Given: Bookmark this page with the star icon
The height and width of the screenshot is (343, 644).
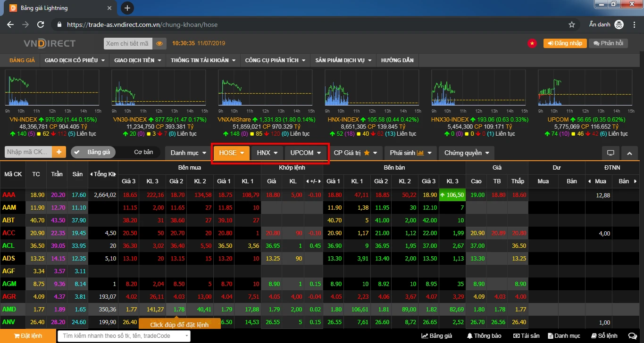Looking at the screenshot, I should coord(572,24).
